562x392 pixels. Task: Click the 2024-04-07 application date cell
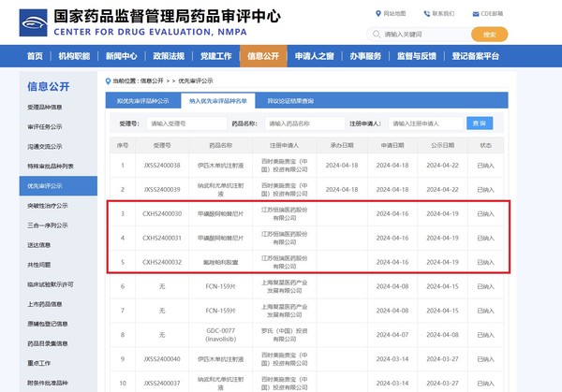pos(392,335)
